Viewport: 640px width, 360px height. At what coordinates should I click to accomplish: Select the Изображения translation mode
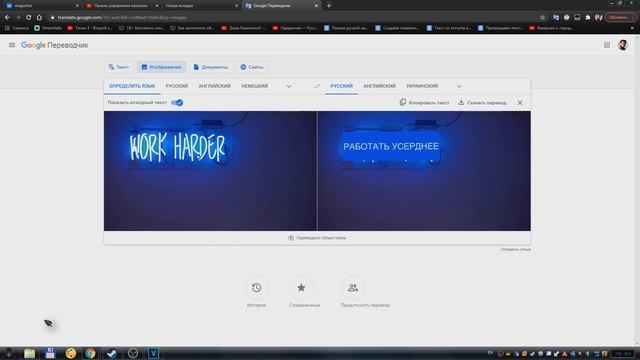point(162,67)
